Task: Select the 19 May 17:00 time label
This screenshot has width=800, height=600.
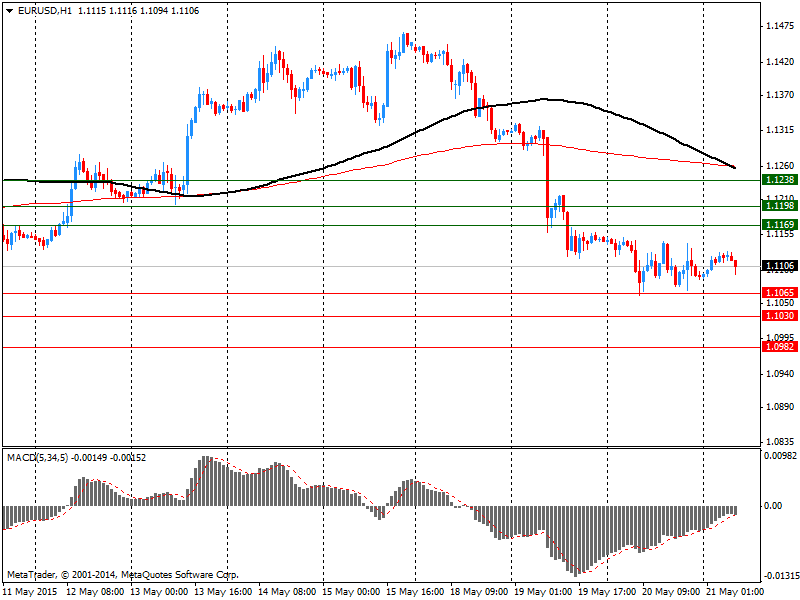Action: 607,592
